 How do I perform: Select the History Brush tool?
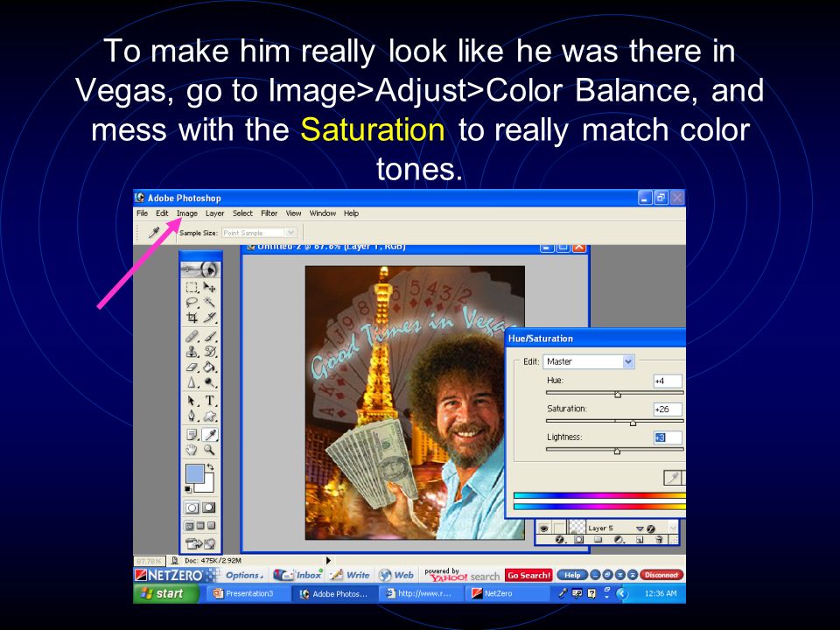pyautogui.click(x=210, y=352)
